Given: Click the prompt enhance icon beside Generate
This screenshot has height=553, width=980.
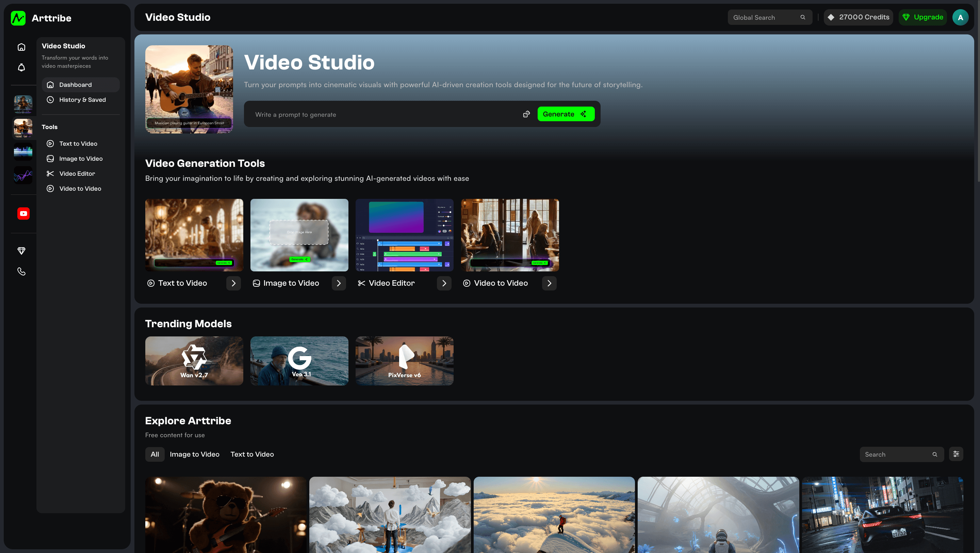Looking at the screenshot, I should point(526,114).
